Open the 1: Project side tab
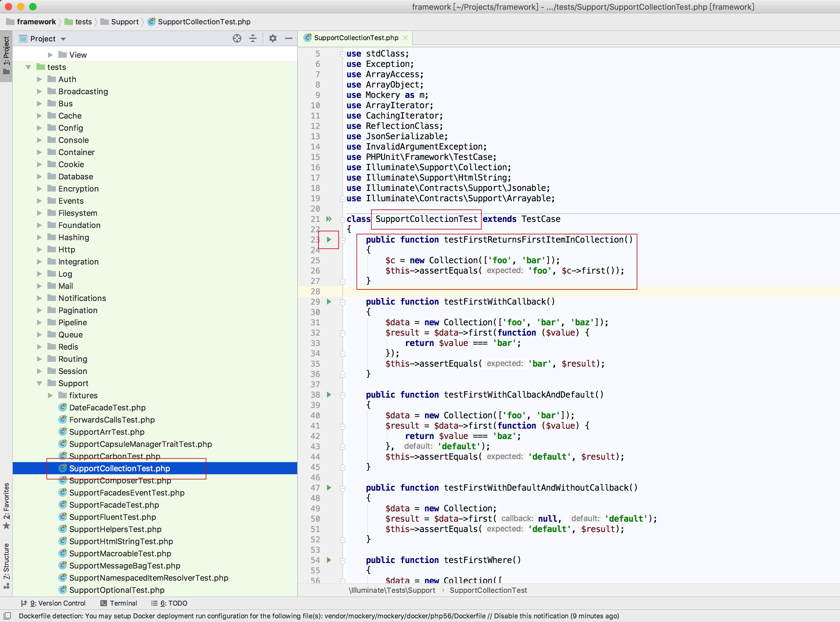840x622 pixels. pyautogui.click(x=6, y=56)
